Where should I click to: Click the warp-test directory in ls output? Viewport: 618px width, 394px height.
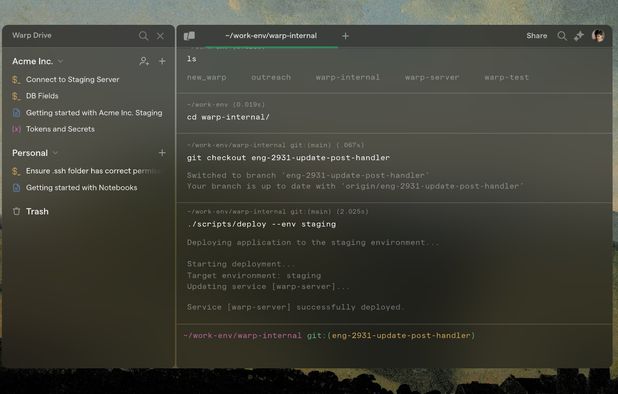pos(506,77)
